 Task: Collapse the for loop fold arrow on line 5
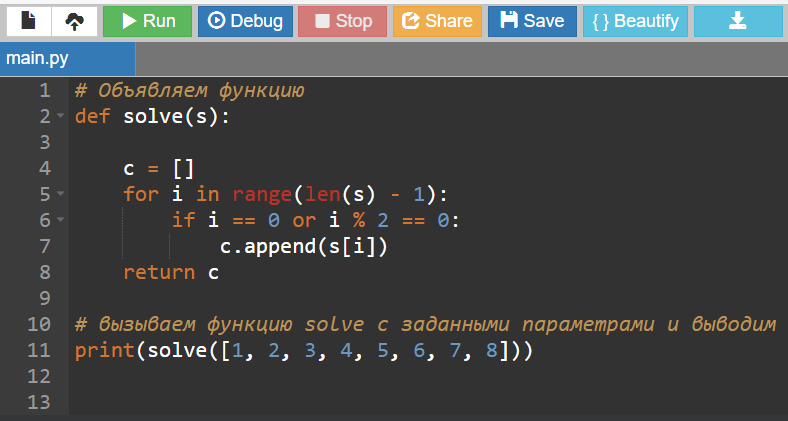60,193
